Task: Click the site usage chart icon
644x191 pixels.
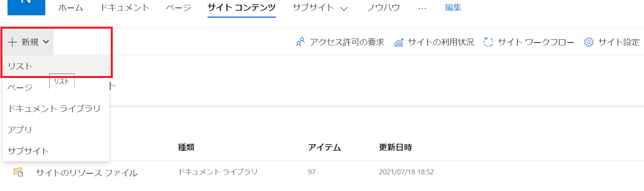Action: click(398, 42)
